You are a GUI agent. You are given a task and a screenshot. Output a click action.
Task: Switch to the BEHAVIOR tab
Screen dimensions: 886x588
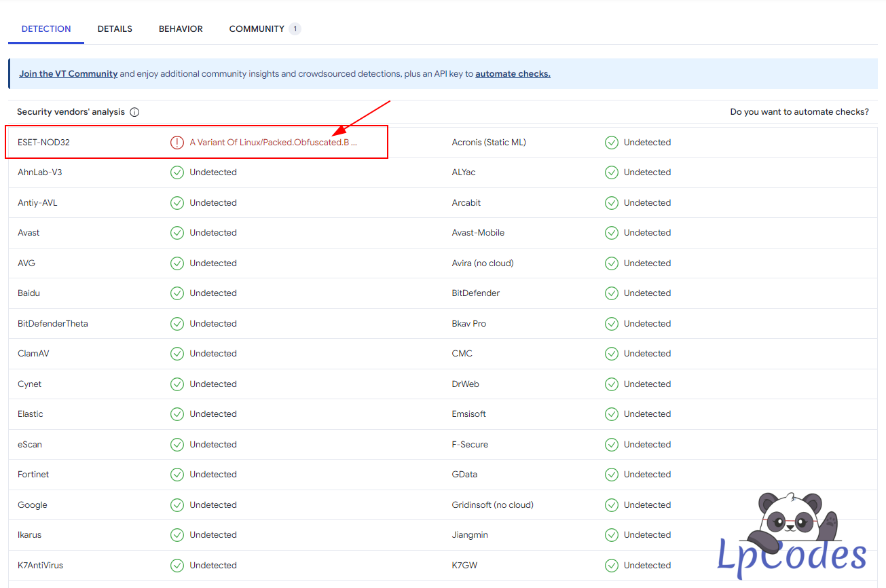coord(181,29)
